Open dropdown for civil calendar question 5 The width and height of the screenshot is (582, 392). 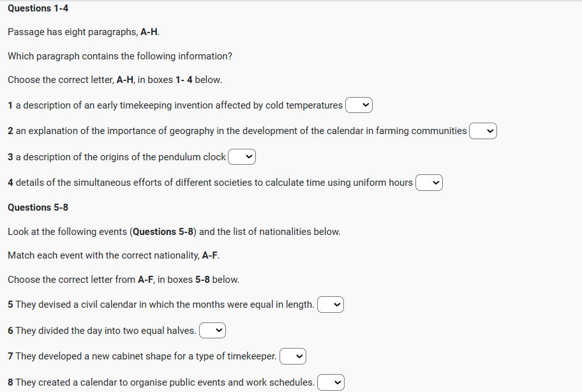(x=331, y=305)
